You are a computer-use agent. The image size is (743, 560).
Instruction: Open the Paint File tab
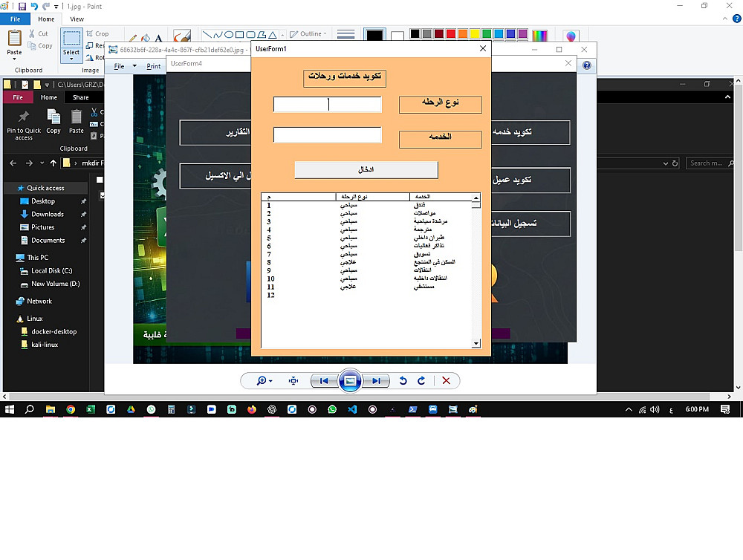(x=15, y=19)
